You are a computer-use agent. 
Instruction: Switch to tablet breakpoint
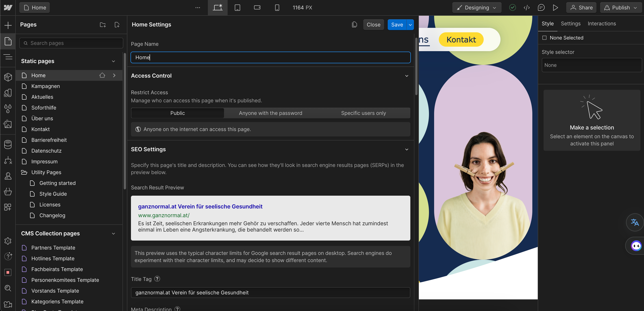pos(237,7)
